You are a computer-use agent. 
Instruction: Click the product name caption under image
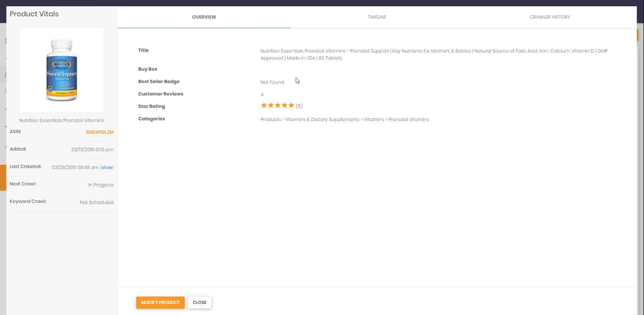62,120
